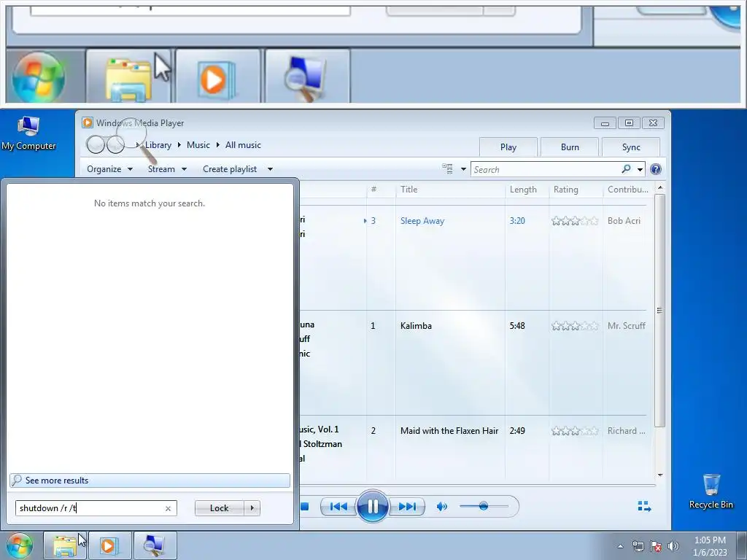Select the song Sleep Away
Image resolution: width=747 pixels, height=560 pixels.
click(x=422, y=221)
